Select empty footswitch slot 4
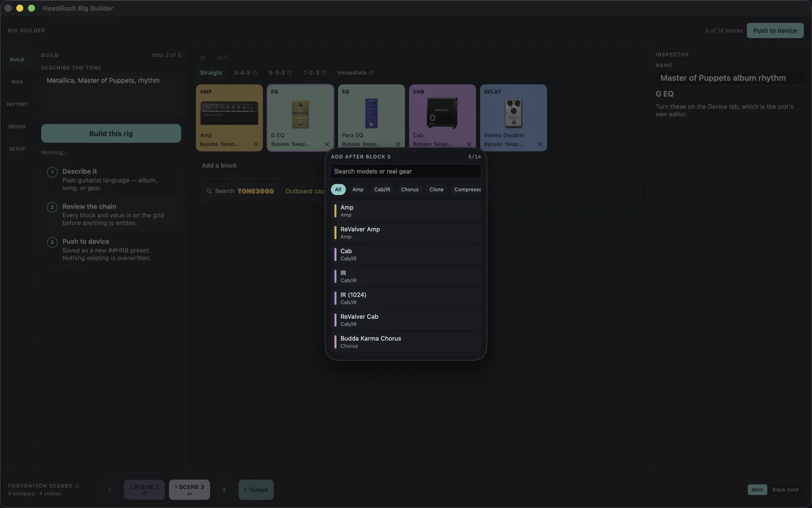 (224, 489)
